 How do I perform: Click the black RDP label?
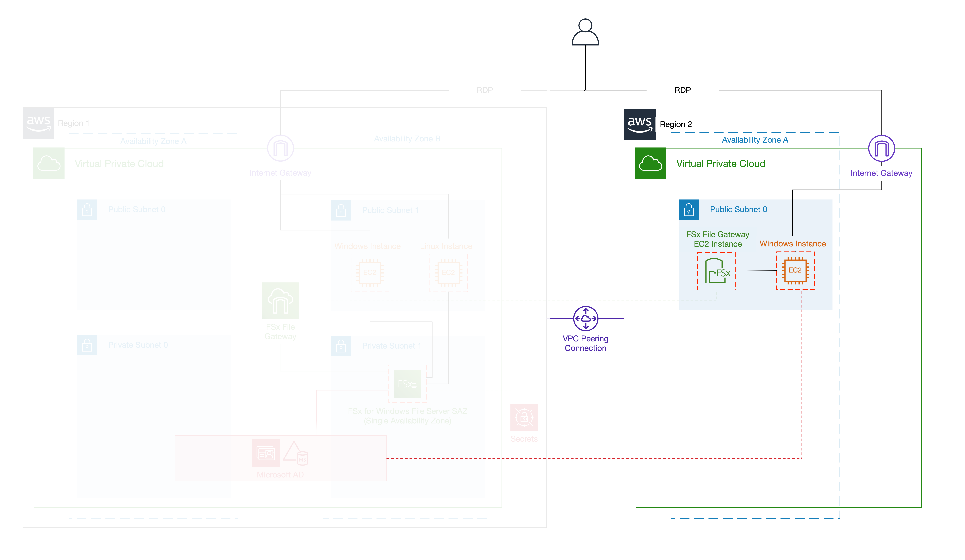tap(682, 90)
